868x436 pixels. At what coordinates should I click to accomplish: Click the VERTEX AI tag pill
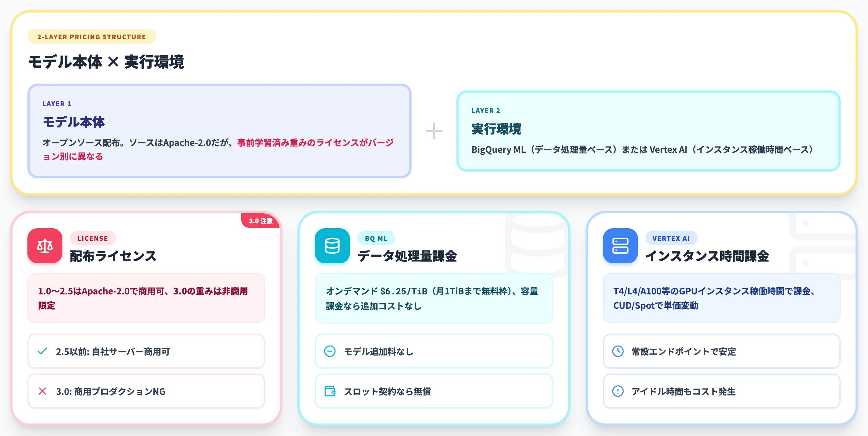tap(671, 238)
